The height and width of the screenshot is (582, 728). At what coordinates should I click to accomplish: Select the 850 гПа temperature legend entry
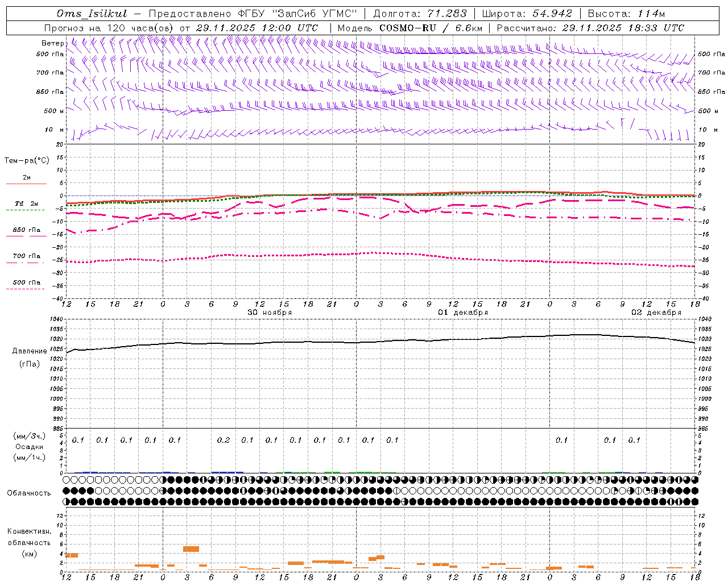[x=27, y=230]
